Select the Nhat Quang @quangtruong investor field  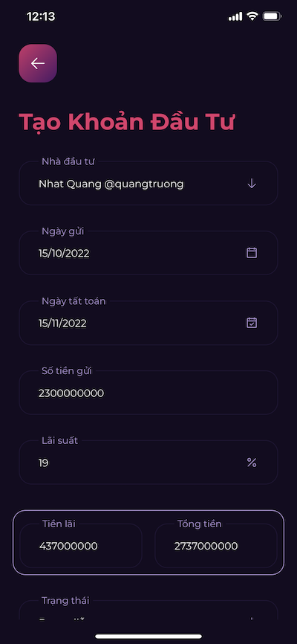click(x=148, y=183)
